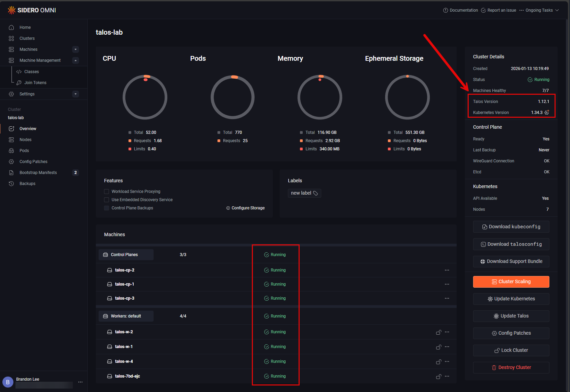Image resolution: width=570 pixels, height=392 pixels.
Task: Select the Control Planes machine set chip
Action: (x=126, y=255)
